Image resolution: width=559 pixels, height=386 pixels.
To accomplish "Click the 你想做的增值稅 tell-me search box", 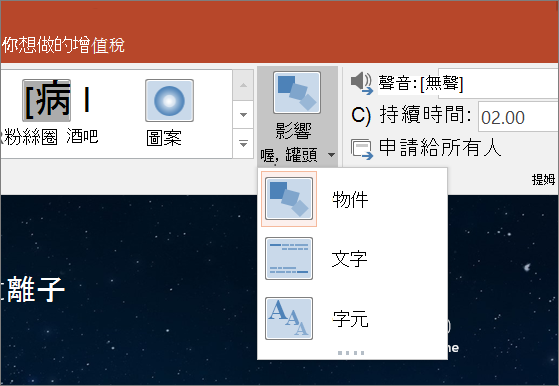I will point(63,45).
